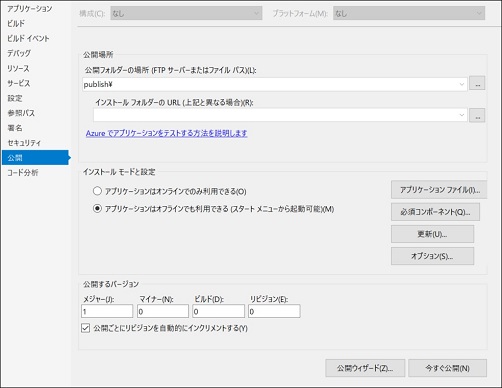The width and height of the screenshot is (502, 388).
Task: Select application available offline option
Action: click(x=97, y=209)
